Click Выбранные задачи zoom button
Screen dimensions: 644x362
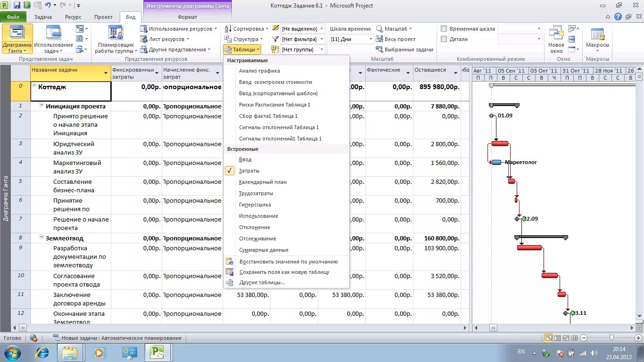(x=405, y=49)
